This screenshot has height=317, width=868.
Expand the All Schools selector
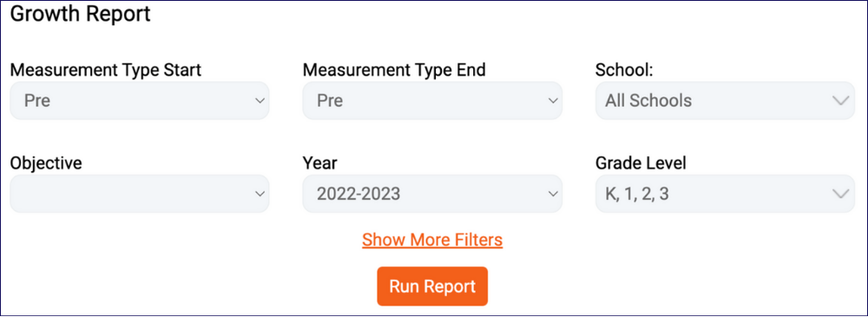pyautogui.click(x=725, y=100)
